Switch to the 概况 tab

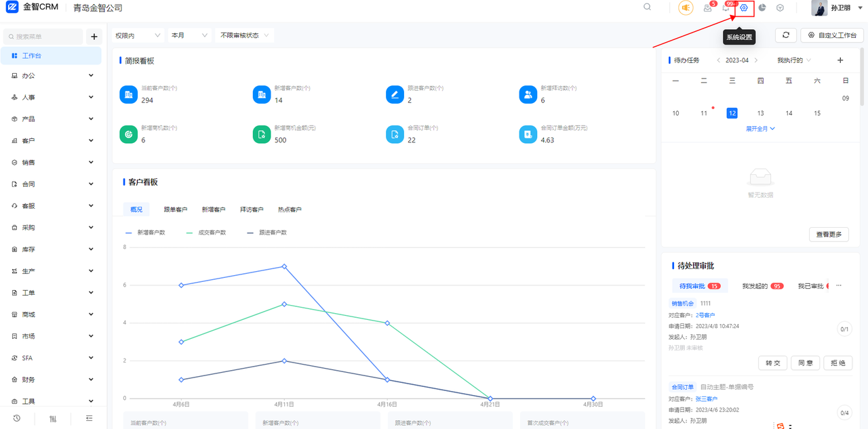[x=136, y=209]
